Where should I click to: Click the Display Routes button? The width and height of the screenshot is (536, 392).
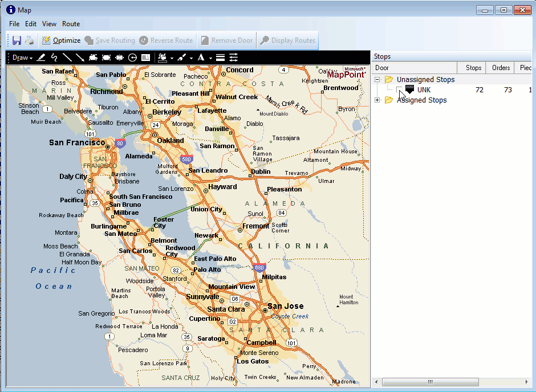(x=288, y=40)
